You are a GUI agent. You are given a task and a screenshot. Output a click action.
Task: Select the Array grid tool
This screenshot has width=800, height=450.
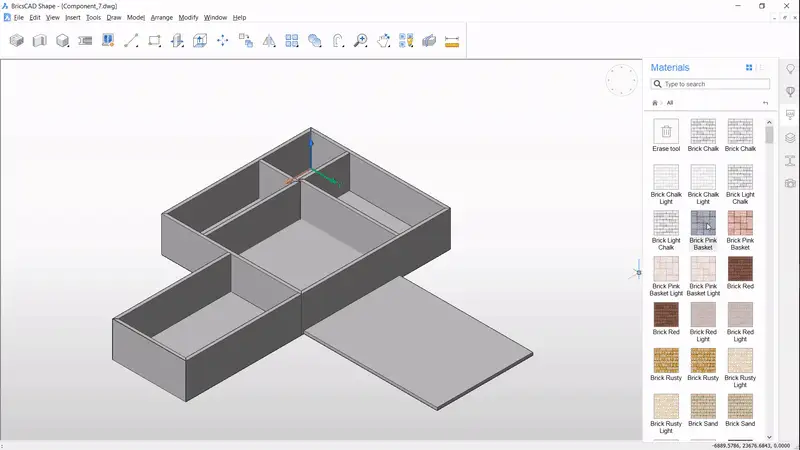pos(292,40)
